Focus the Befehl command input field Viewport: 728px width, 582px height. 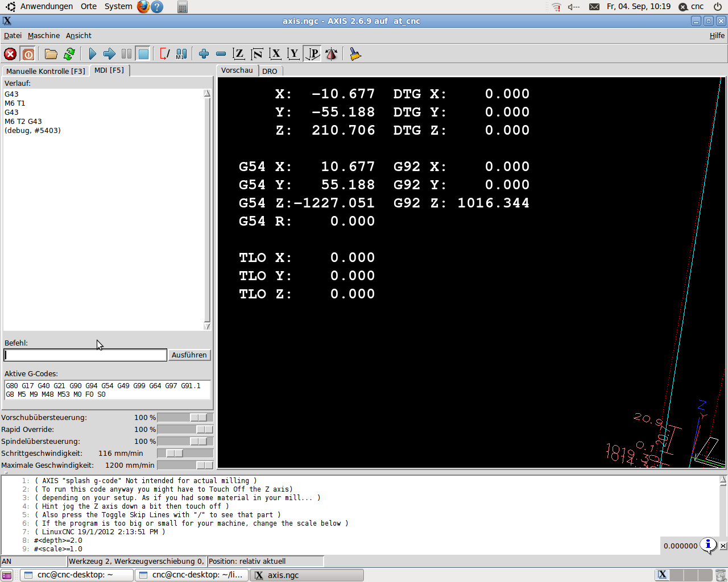tap(85, 355)
